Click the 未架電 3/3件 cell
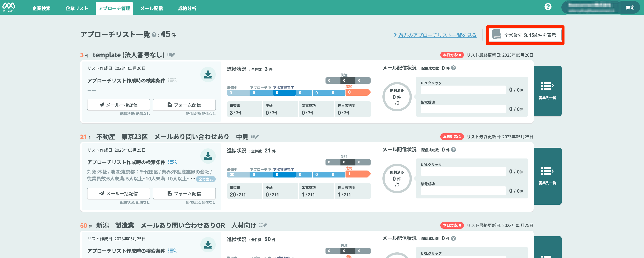This screenshot has width=644, height=258. pos(244,109)
